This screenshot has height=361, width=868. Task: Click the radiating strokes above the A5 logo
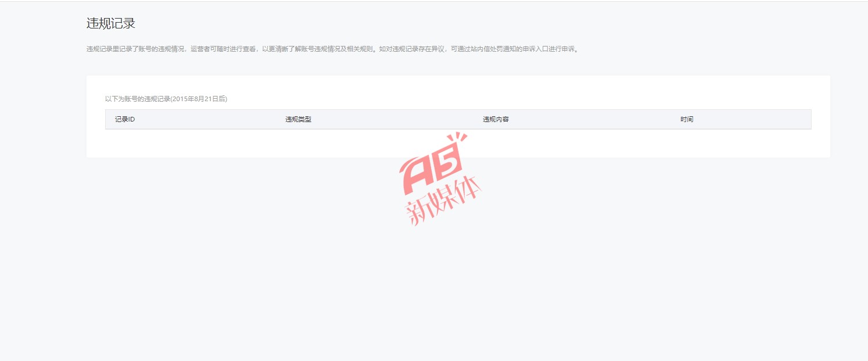click(459, 138)
